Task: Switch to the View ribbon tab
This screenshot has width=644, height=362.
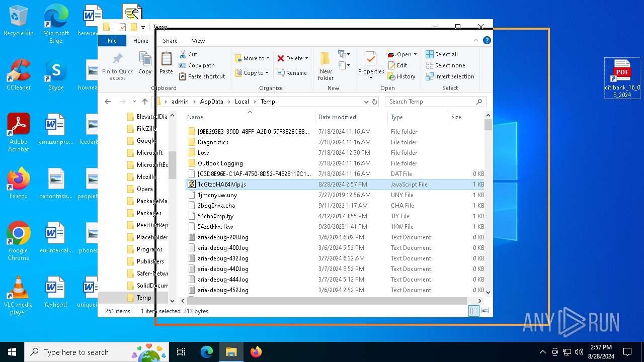Action: [x=198, y=41]
